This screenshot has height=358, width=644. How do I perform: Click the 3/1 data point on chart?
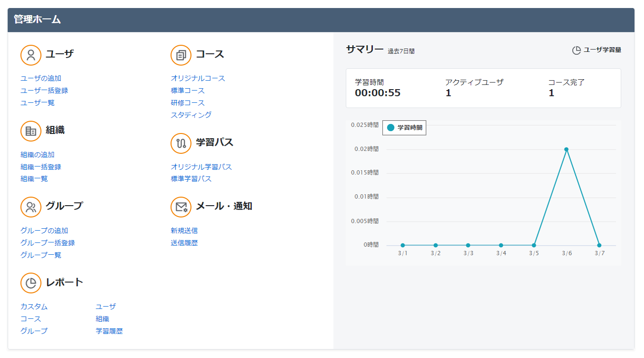click(403, 245)
